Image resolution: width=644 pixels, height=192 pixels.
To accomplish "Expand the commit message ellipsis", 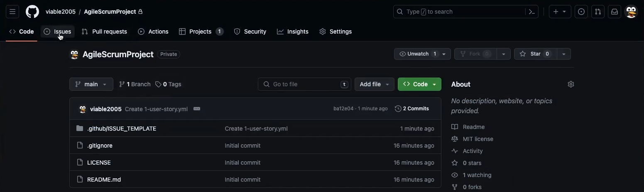I will tap(197, 109).
